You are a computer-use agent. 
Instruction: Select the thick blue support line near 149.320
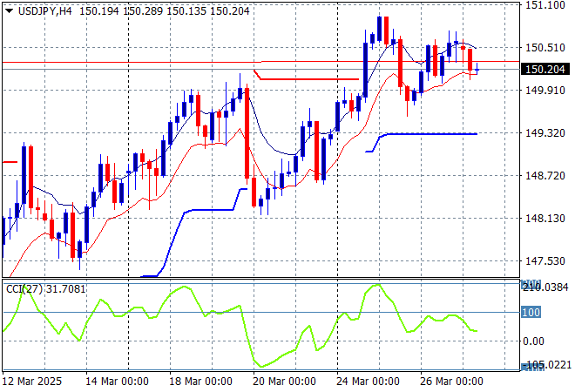(x=431, y=134)
